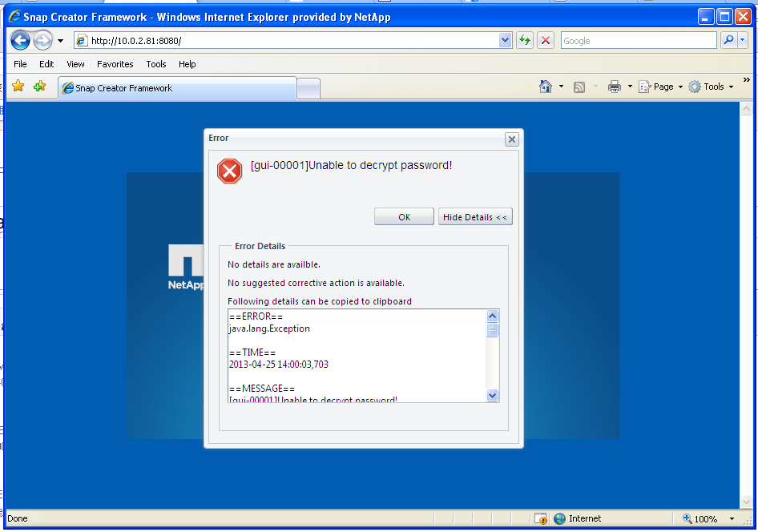
Task: Click the address bar URL field
Action: pyautogui.click(x=293, y=41)
